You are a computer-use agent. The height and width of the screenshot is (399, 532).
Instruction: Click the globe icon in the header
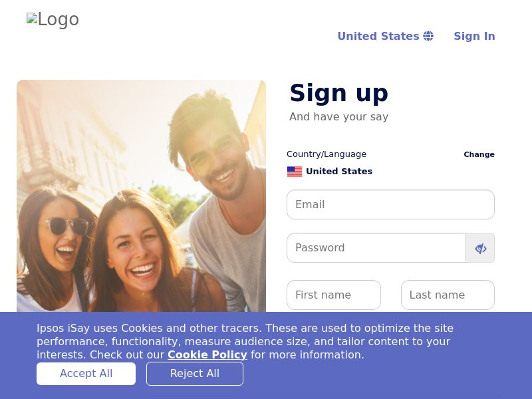coord(428,36)
